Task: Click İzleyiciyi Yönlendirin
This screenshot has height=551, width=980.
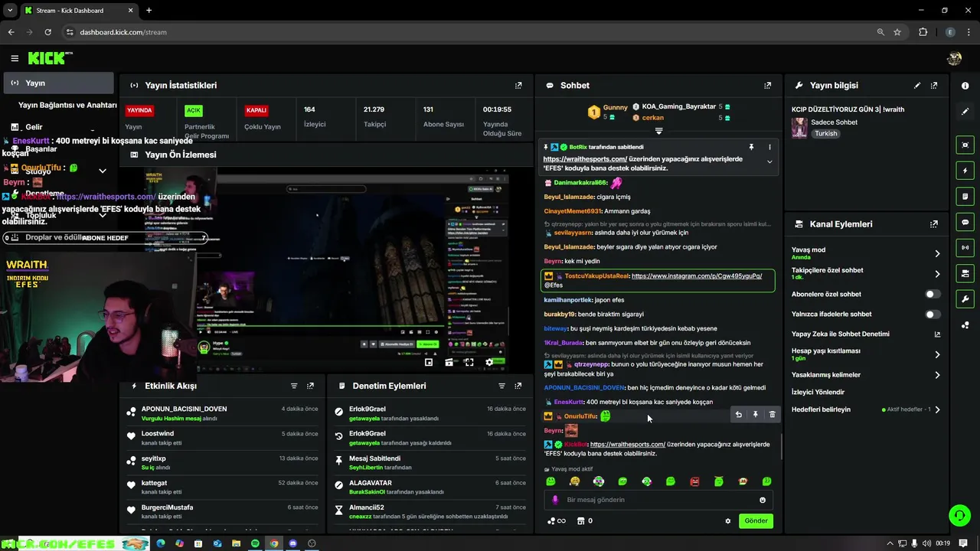Action: 818,393
